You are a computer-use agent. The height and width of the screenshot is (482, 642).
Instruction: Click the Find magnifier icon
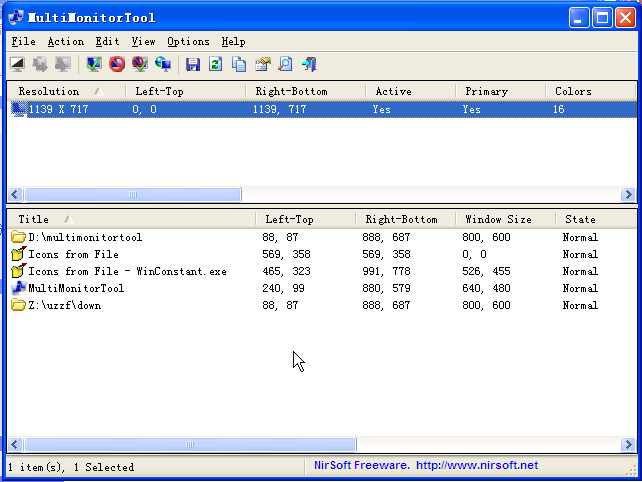tap(285, 64)
